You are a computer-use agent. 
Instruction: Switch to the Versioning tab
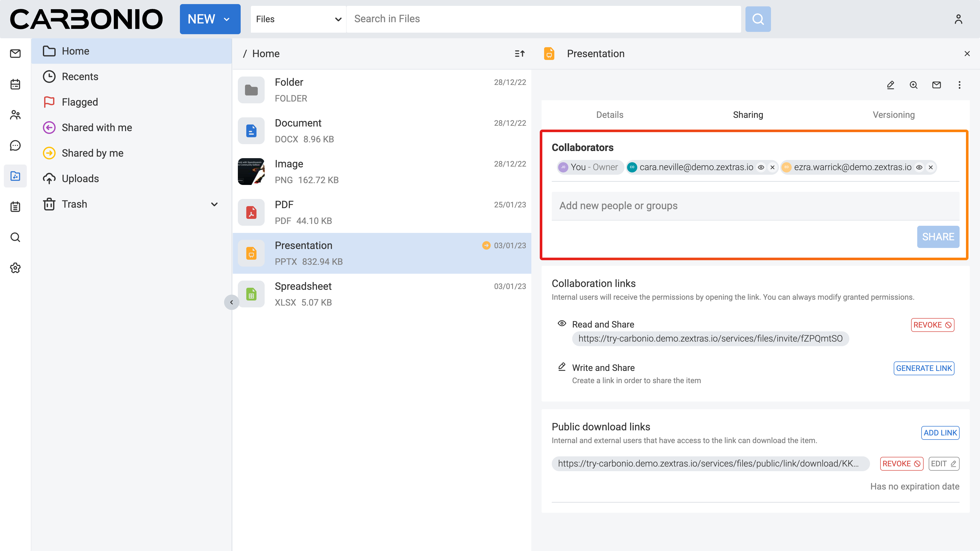point(893,115)
